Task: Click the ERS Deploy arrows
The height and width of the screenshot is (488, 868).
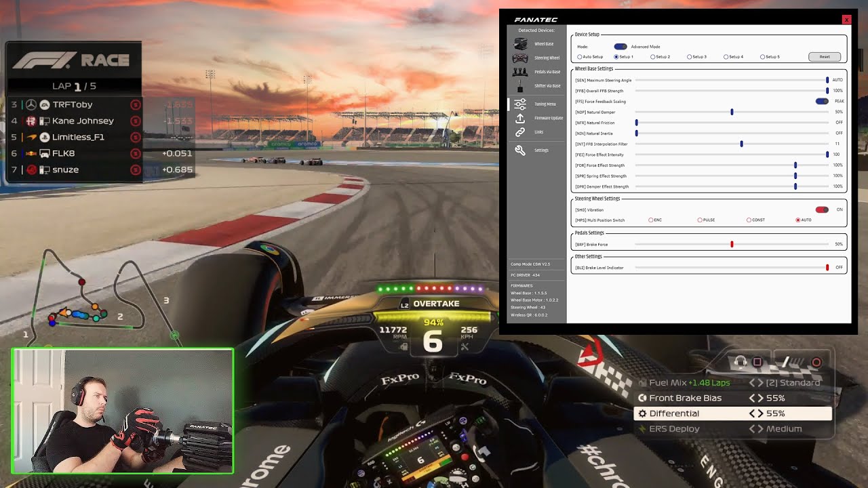Action: [756, 429]
